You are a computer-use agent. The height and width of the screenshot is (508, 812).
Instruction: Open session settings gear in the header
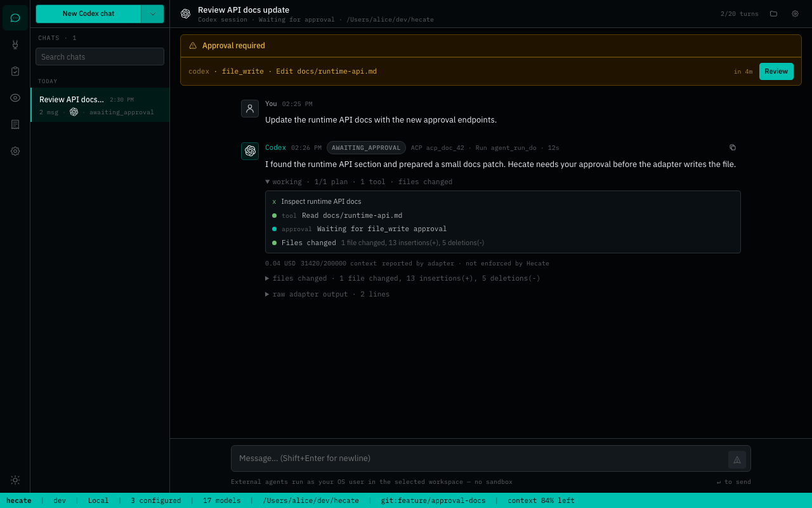pos(795,13)
